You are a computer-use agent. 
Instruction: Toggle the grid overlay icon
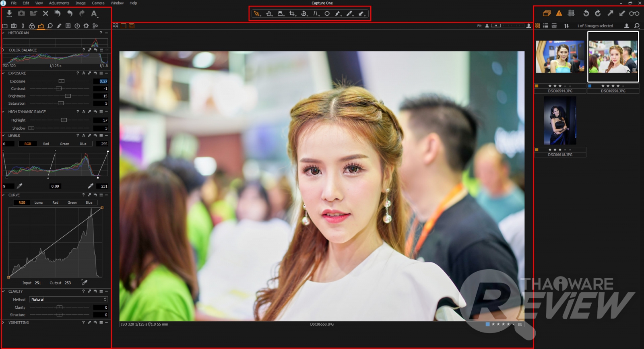[x=571, y=13]
